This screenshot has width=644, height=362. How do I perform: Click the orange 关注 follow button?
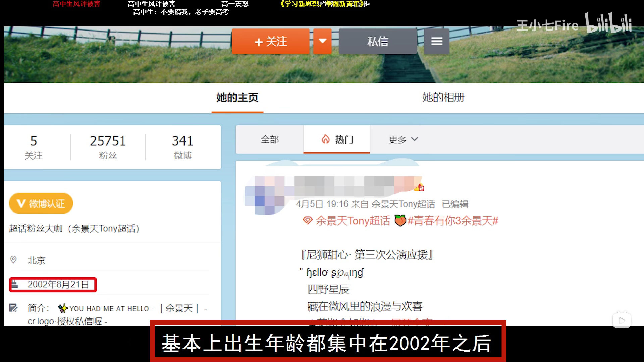[x=270, y=41]
